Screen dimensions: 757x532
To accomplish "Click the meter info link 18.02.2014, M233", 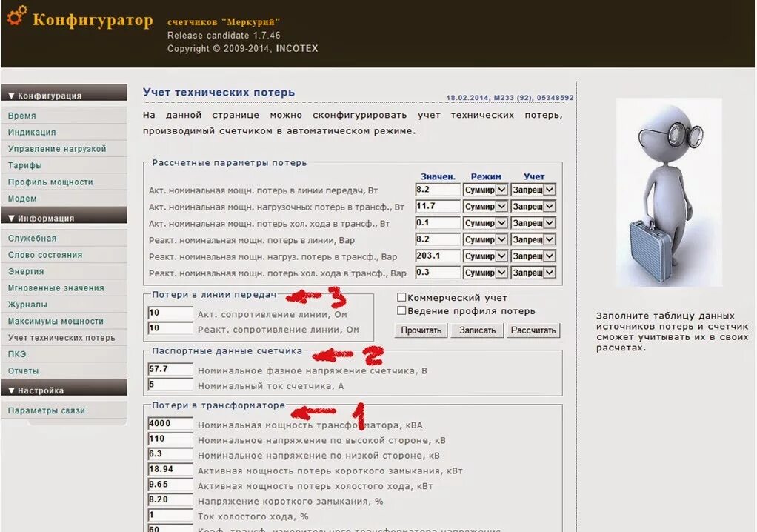I will coord(510,98).
